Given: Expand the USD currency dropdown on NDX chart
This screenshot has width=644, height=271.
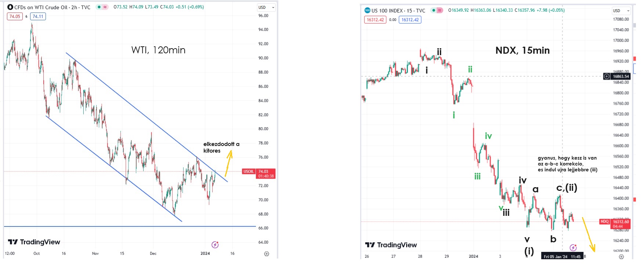Looking at the screenshot, I should click(621, 11).
